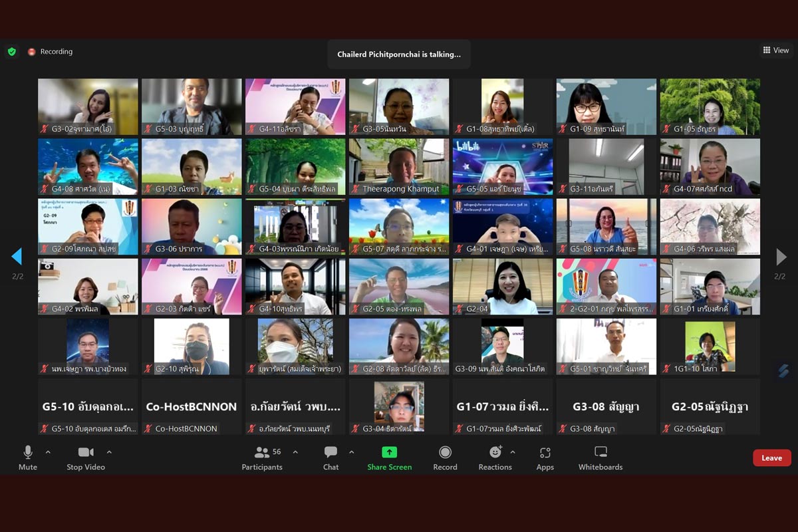Go to previous gallery page with left arrow
Viewport: 798px width, 532px height.
(x=17, y=257)
